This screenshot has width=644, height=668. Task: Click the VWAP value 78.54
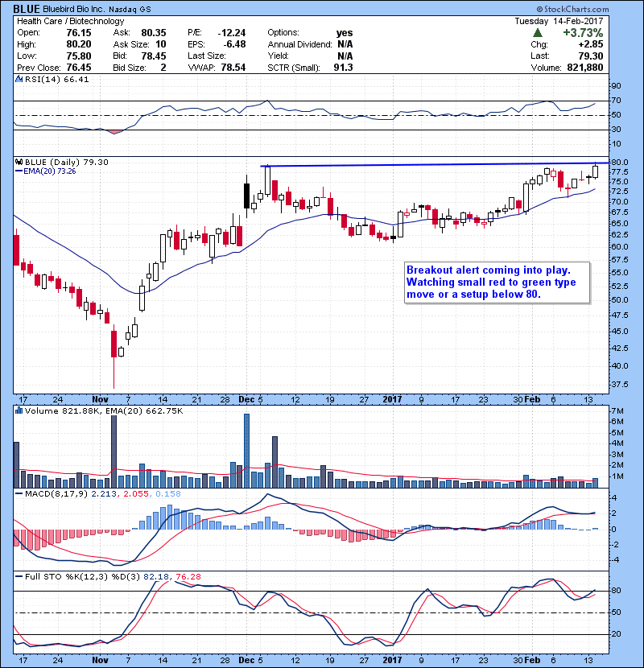click(x=233, y=68)
